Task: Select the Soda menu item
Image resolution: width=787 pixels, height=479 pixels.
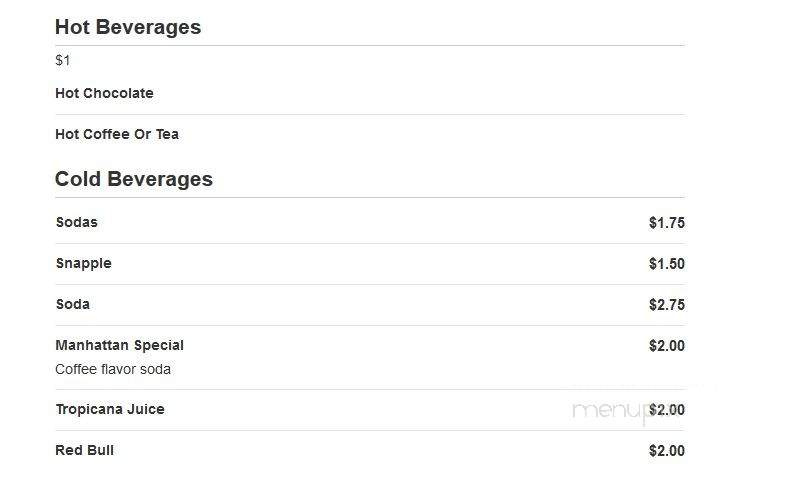Action: click(x=73, y=304)
